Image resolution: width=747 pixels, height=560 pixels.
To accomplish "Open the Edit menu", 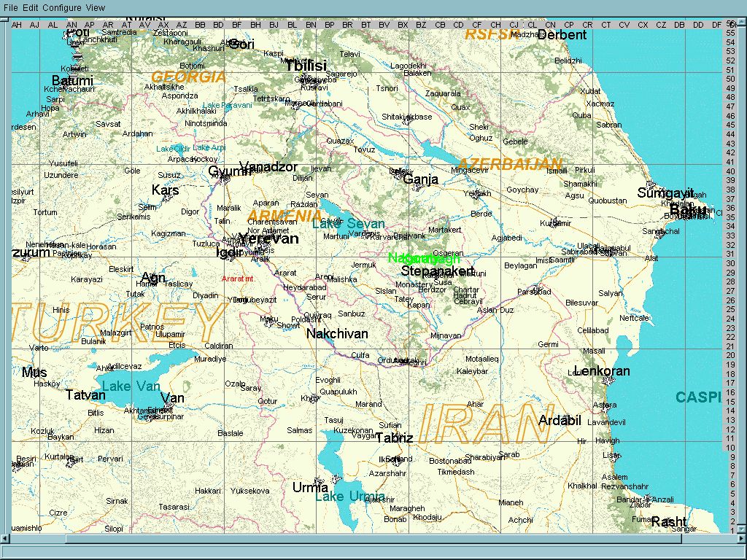I will [31, 7].
